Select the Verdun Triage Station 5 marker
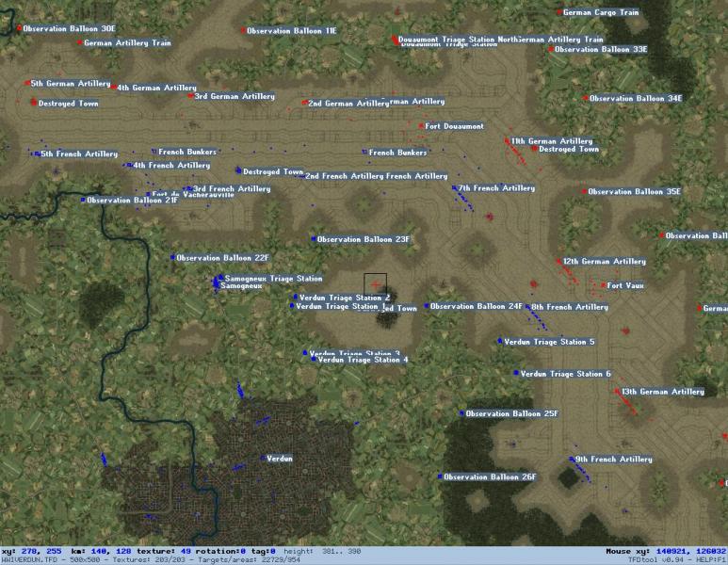Screen dimensions: 728x565 pos(500,341)
